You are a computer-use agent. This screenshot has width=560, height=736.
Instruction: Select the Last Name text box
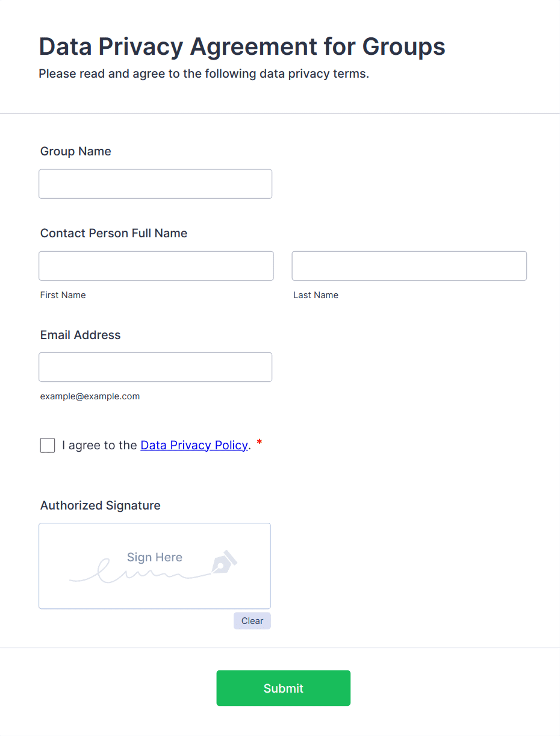pos(409,266)
